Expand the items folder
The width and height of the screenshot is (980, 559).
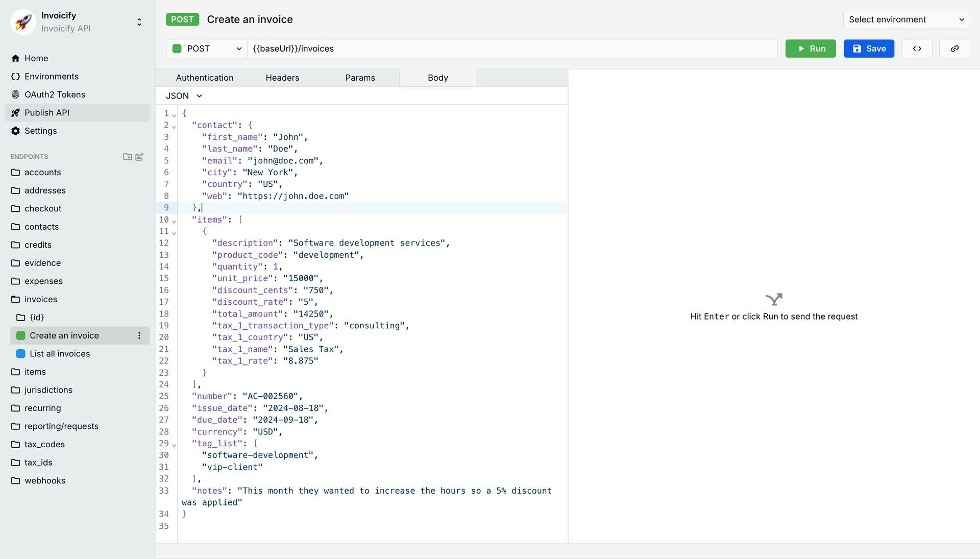[x=78, y=372]
